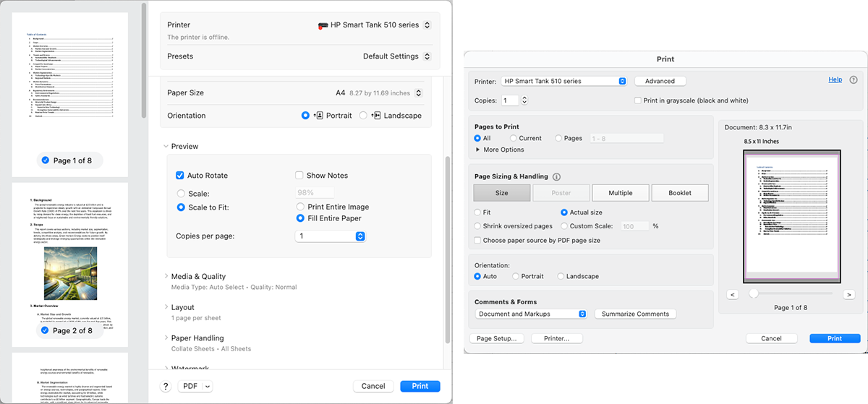
Task: Enable Print in grayscale checkbox
Action: [638, 100]
